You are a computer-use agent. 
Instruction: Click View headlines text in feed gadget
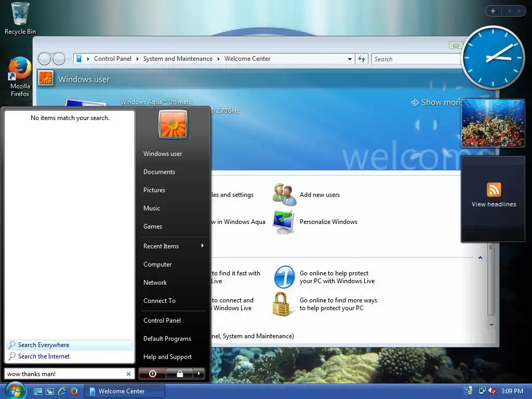coord(494,204)
